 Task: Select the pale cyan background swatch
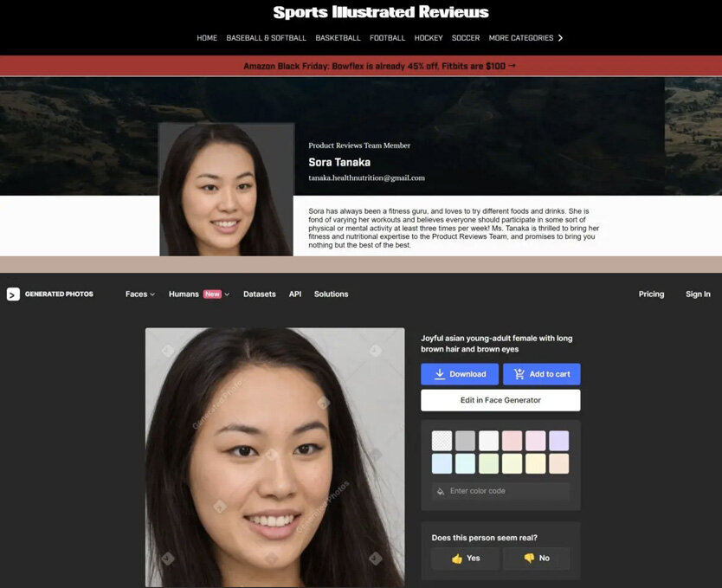click(465, 464)
